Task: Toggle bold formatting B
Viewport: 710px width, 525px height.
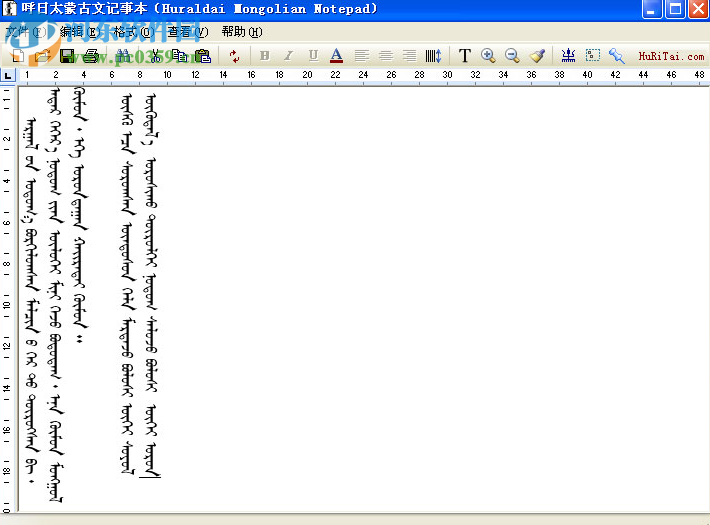Action: (x=265, y=56)
